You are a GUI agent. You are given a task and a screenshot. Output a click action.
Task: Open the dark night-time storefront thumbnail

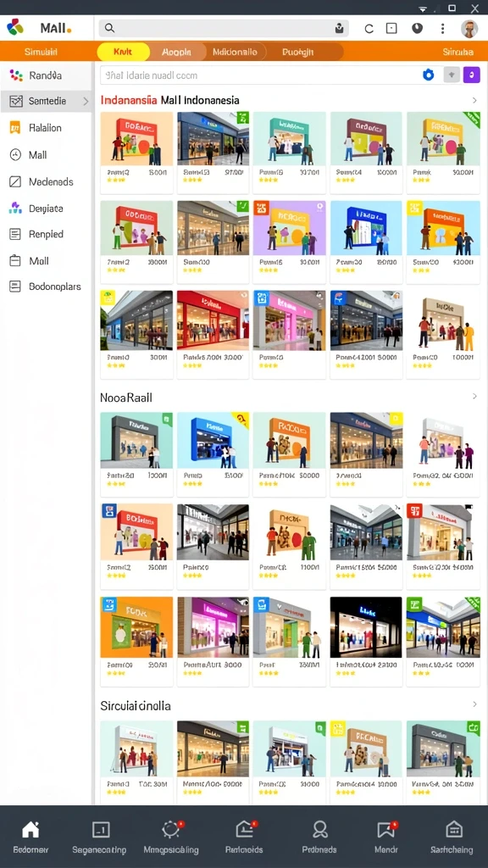366,626
